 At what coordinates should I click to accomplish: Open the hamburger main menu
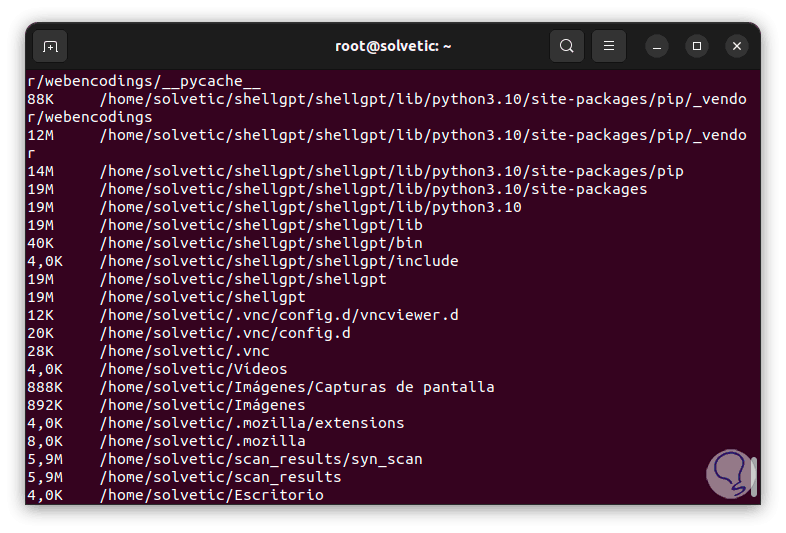coord(609,46)
